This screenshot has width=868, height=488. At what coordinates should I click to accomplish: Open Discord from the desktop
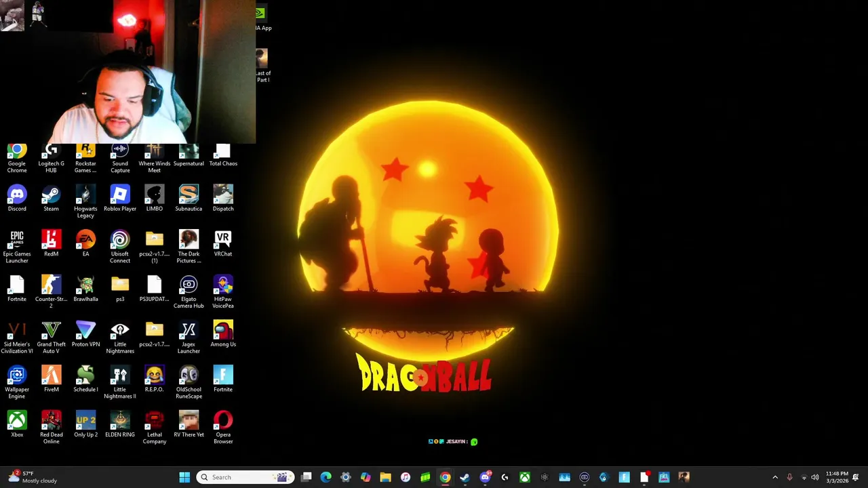17,198
